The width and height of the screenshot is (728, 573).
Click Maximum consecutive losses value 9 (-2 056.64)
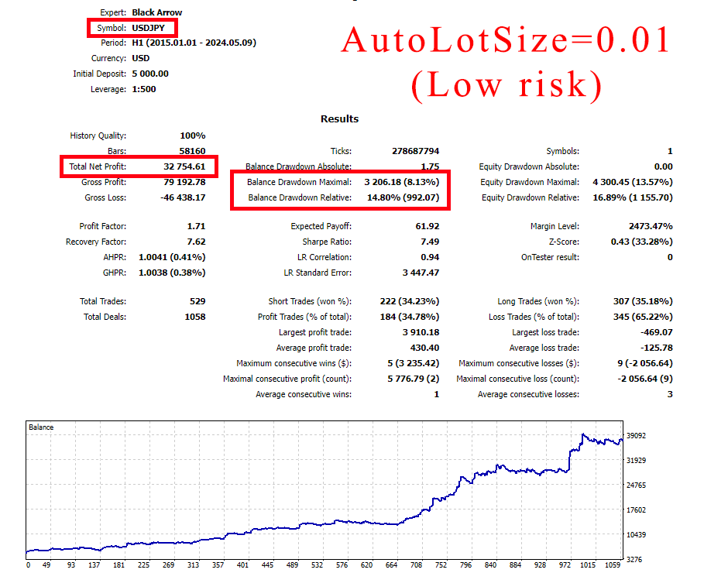click(645, 363)
